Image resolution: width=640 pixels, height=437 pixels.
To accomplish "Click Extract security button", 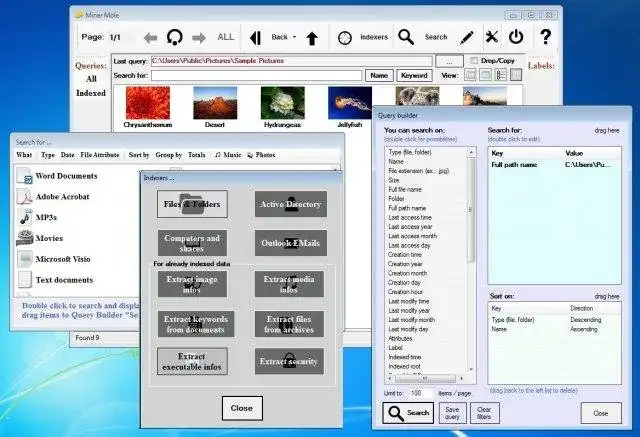I will click(289, 361).
